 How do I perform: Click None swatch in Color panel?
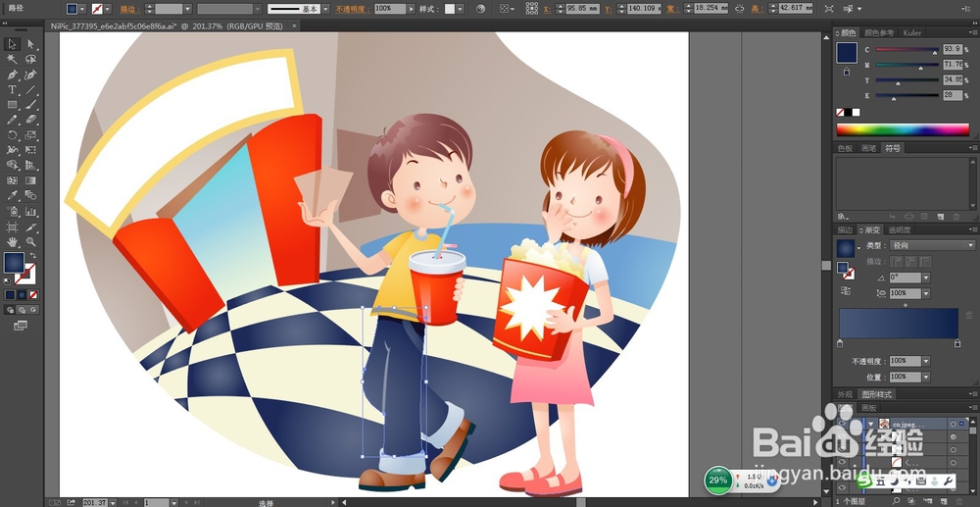841,113
